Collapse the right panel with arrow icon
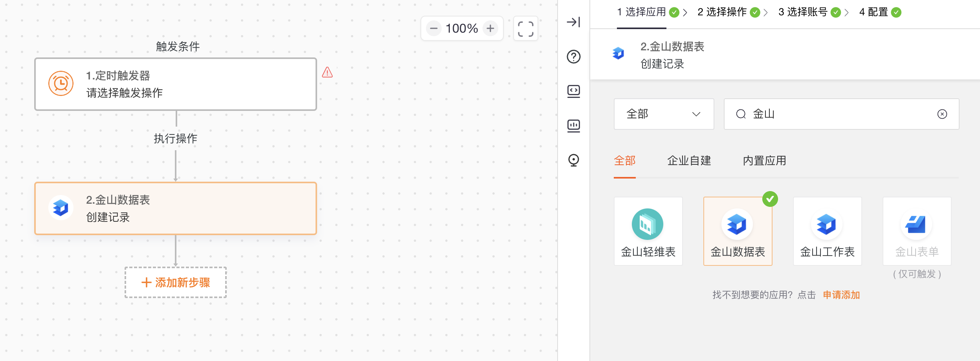The width and height of the screenshot is (980, 361). pos(573,22)
